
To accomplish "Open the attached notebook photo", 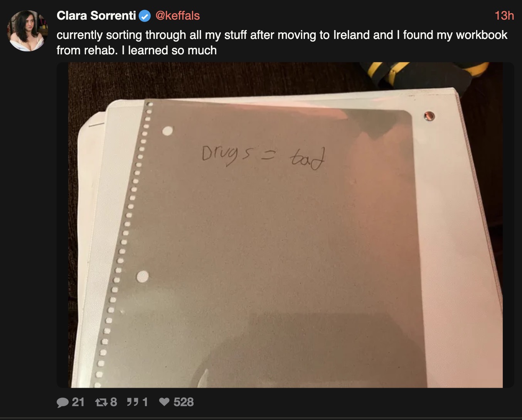I will tap(285, 225).
